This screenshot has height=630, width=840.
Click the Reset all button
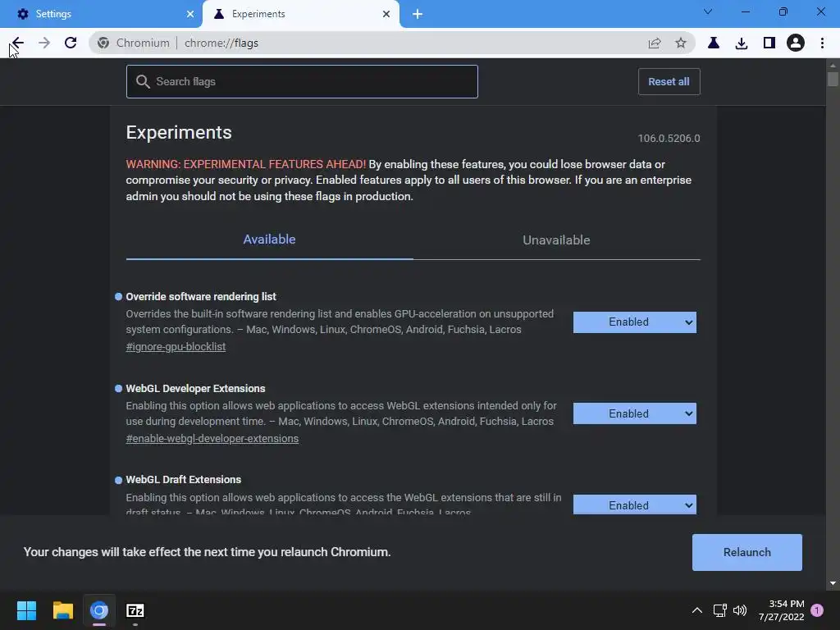click(x=669, y=81)
